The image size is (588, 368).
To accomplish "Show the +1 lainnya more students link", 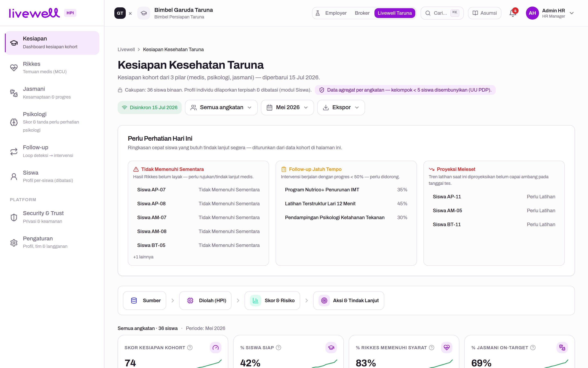I will 143,257.
